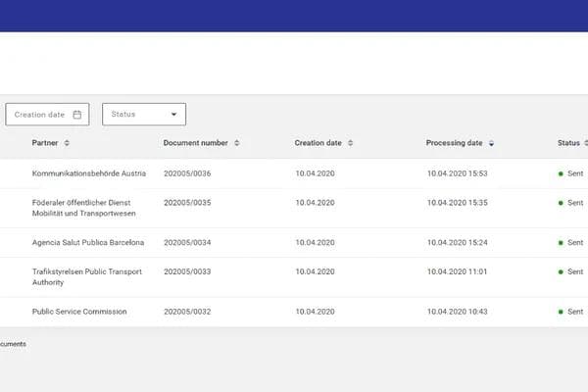Select the Partner column header
588x392 pixels.
pyautogui.click(x=45, y=143)
